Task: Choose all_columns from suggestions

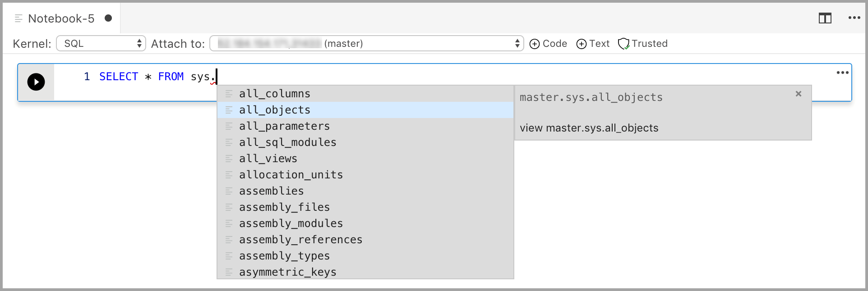Action: [274, 94]
